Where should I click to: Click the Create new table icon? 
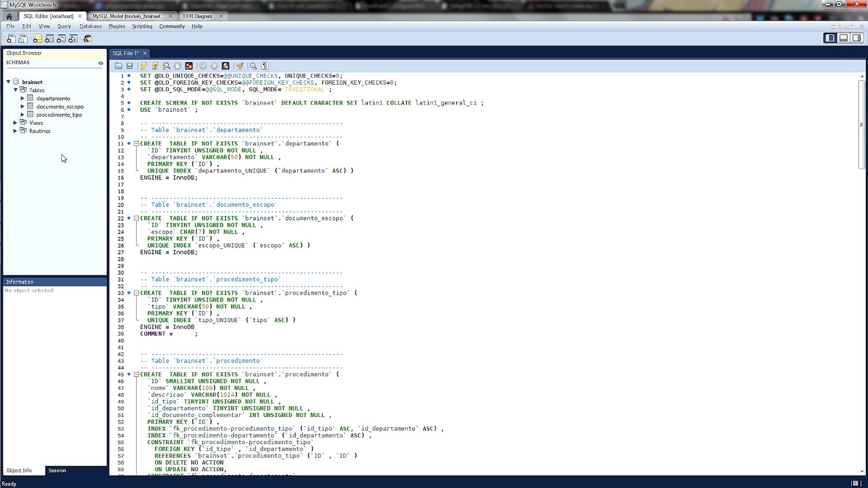pos(49,38)
